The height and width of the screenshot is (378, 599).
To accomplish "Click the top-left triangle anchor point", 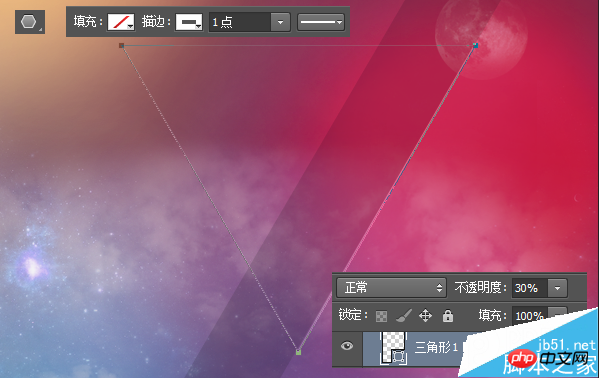I will 121,45.
